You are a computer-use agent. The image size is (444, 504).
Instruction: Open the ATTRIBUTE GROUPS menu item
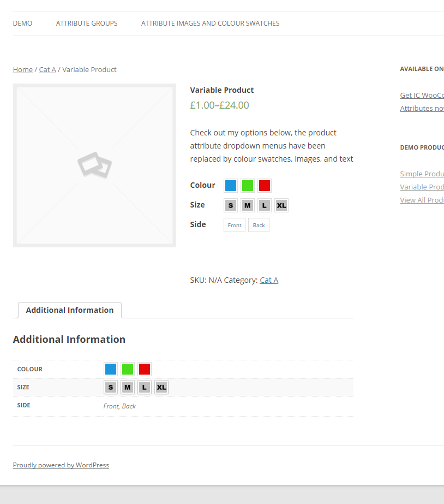pos(87,23)
